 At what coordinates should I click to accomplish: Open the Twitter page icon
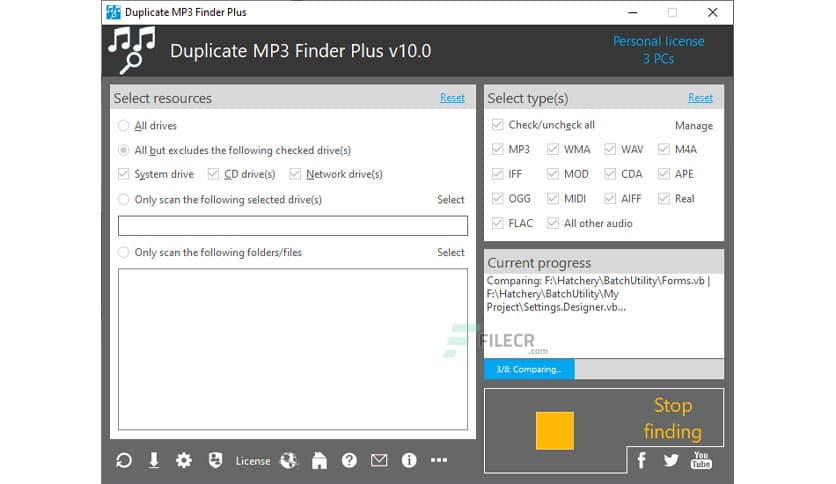tap(671, 459)
